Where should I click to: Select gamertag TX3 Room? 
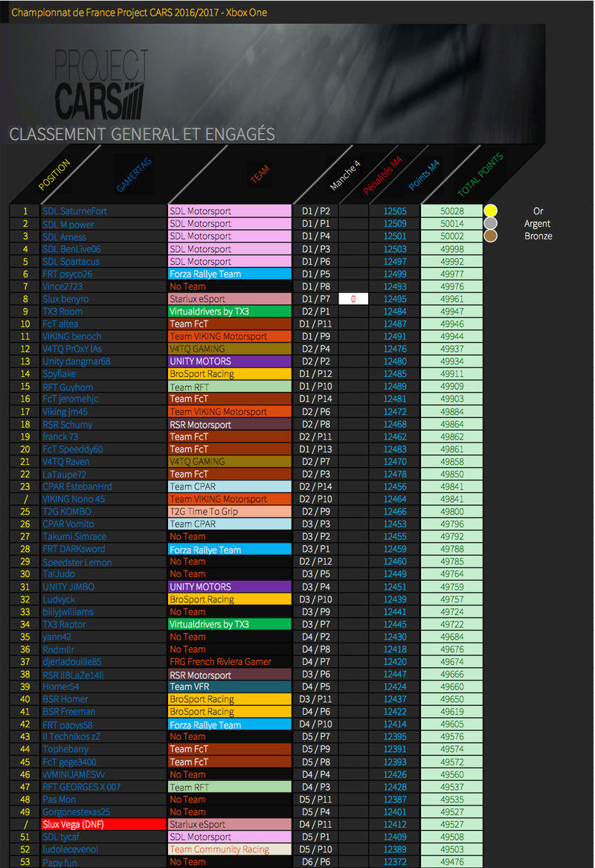pos(62,312)
